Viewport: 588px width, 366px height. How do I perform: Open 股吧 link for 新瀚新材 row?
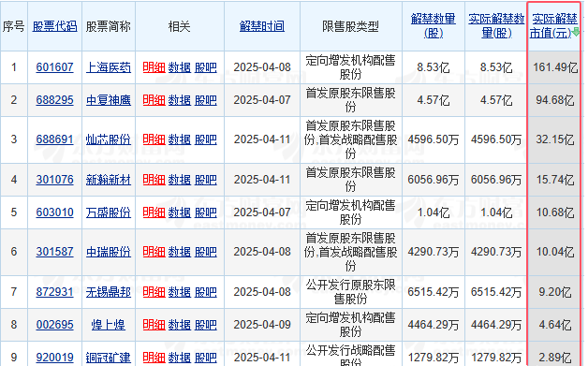tap(205, 180)
